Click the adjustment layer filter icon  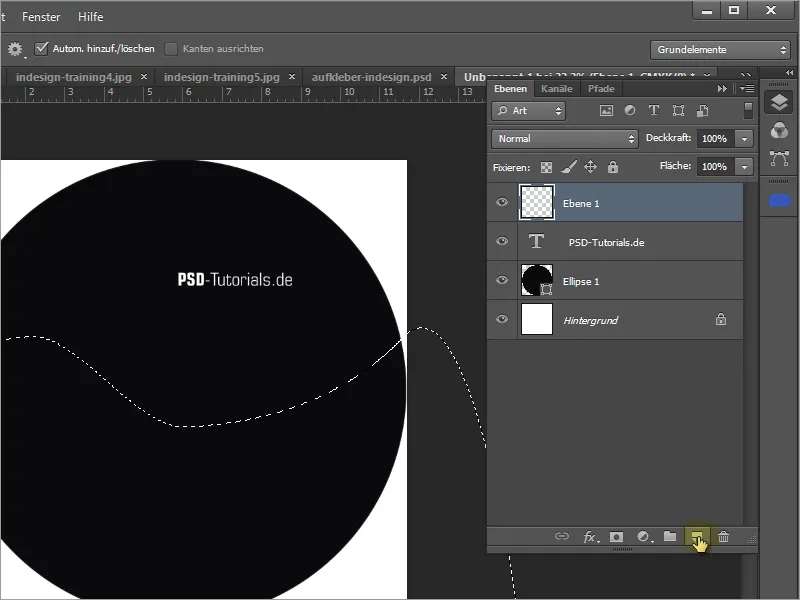click(630, 110)
